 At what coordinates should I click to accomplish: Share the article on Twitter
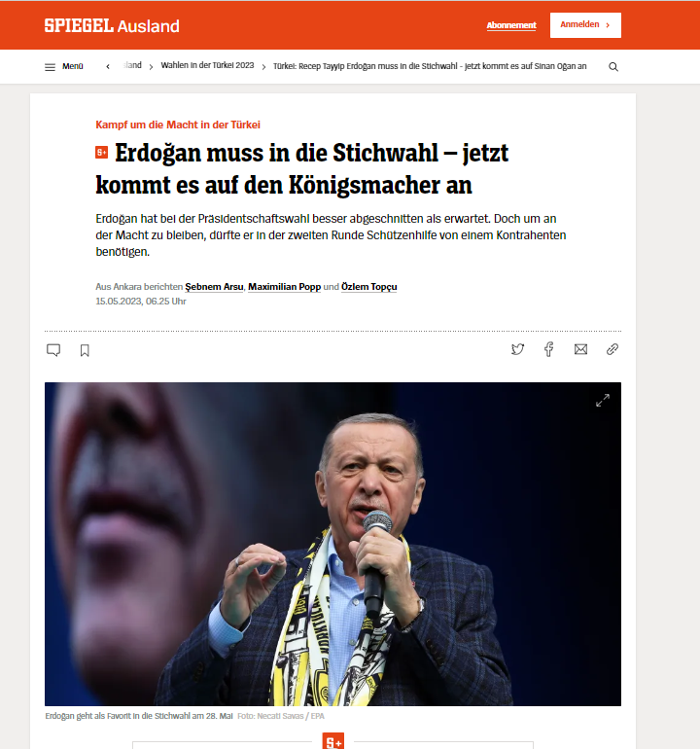[517, 349]
